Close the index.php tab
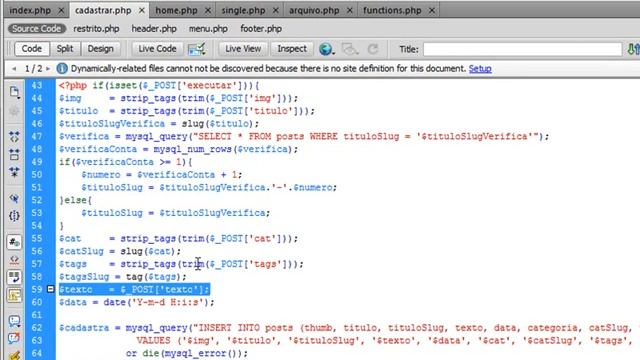 pos(61,11)
